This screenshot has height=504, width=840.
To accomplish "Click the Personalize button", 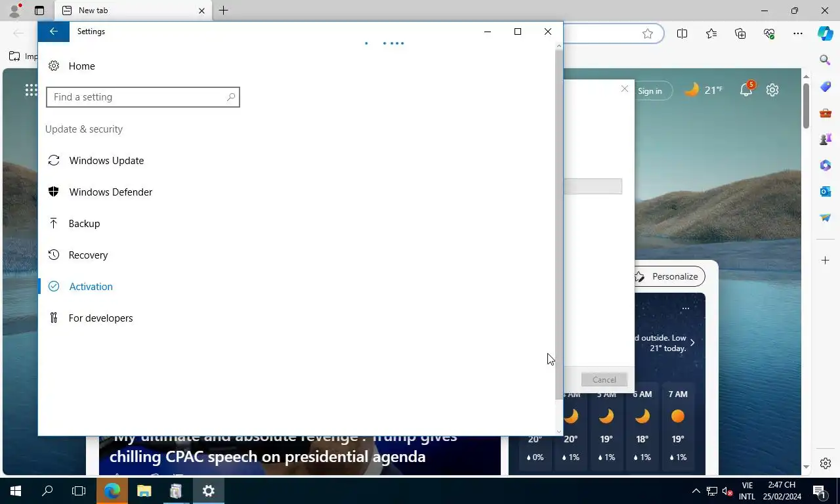I will [669, 276].
